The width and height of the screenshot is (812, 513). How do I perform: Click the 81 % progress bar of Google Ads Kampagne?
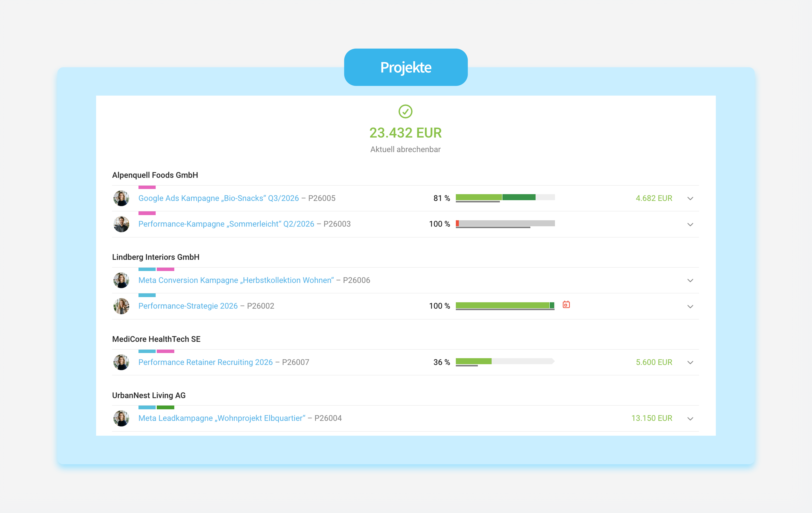coord(505,198)
